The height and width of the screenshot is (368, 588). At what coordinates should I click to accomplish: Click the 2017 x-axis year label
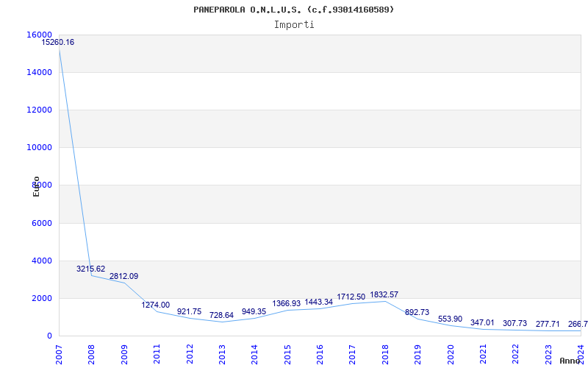(352, 354)
